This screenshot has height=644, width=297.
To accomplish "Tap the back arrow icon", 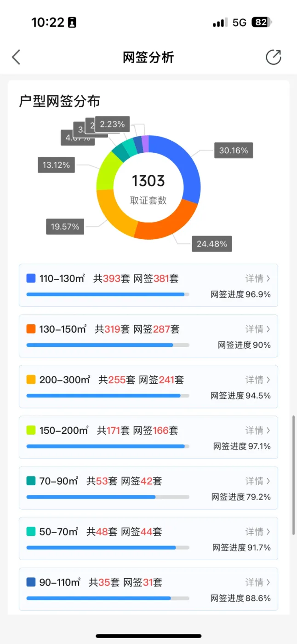I will coord(17,57).
